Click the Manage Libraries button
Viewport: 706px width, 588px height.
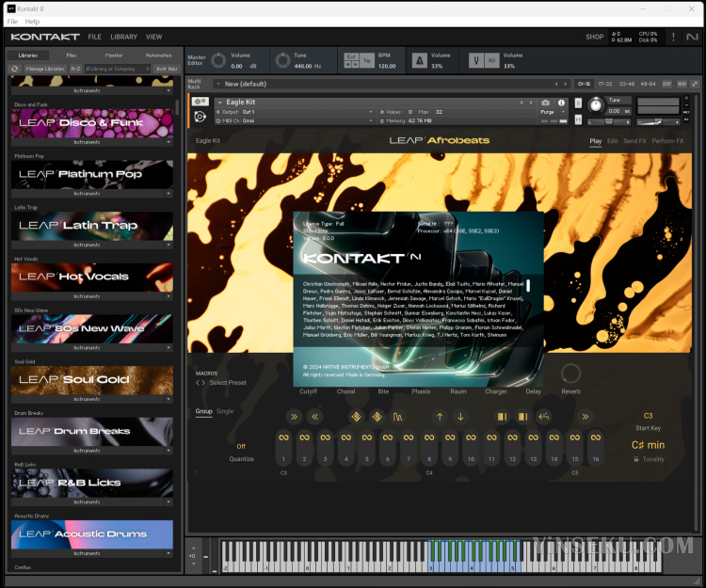click(x=44, y=69)
